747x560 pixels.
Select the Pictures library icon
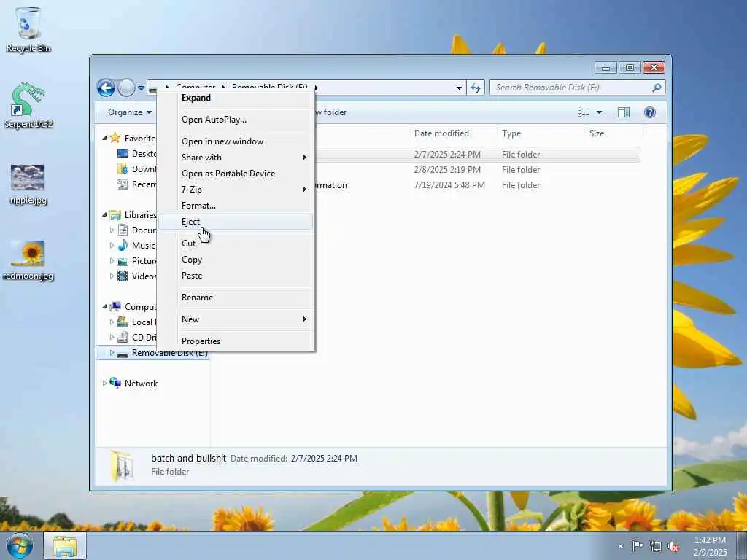click(123, 260)
